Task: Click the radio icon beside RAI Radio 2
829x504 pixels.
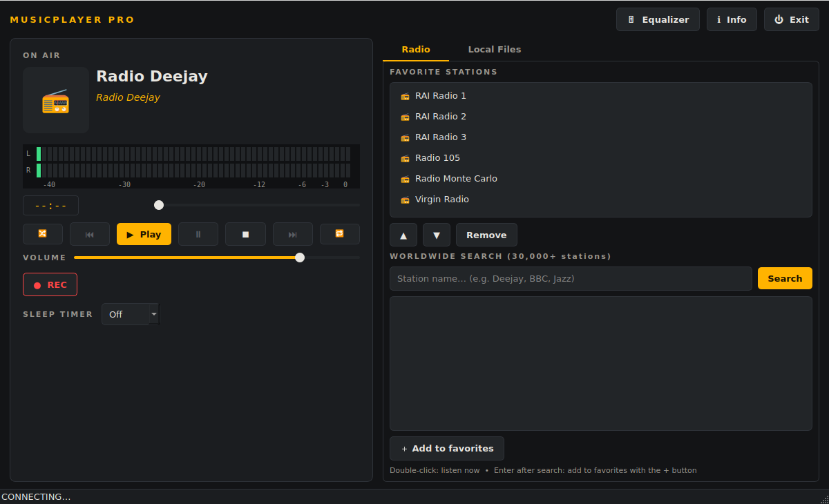Action: pos(406,117)
